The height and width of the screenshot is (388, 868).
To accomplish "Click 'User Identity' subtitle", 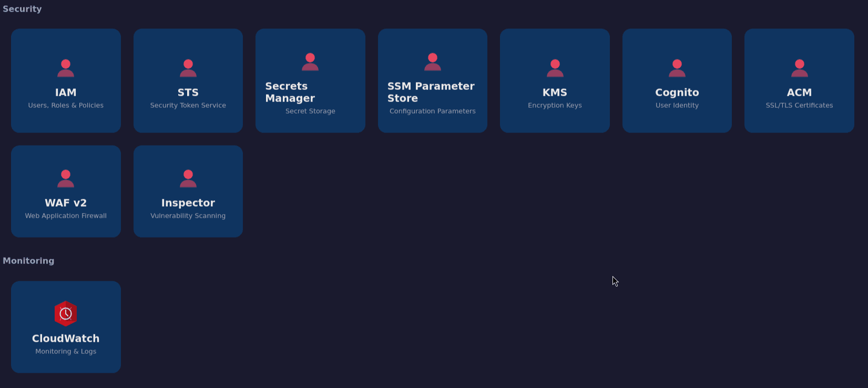I will click(677, 105).
